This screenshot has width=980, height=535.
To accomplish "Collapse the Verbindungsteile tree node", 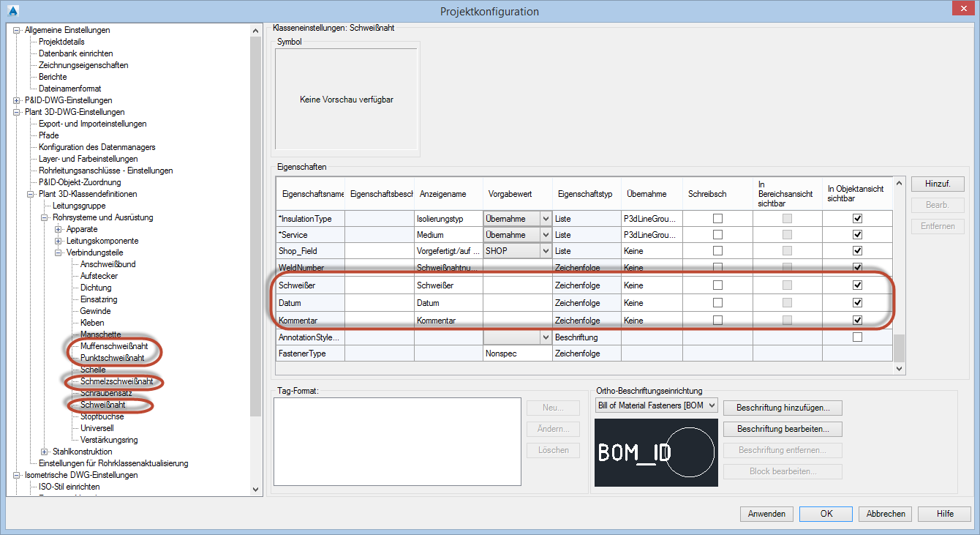I will tap(59, 252).
